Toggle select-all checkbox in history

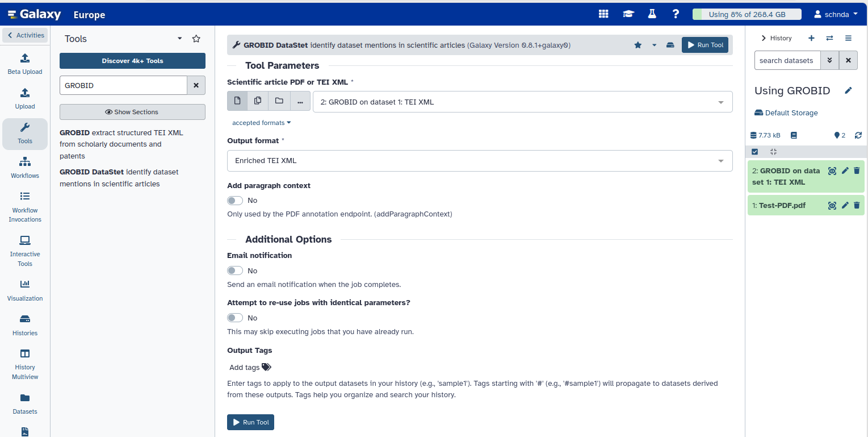pos(754,152)
